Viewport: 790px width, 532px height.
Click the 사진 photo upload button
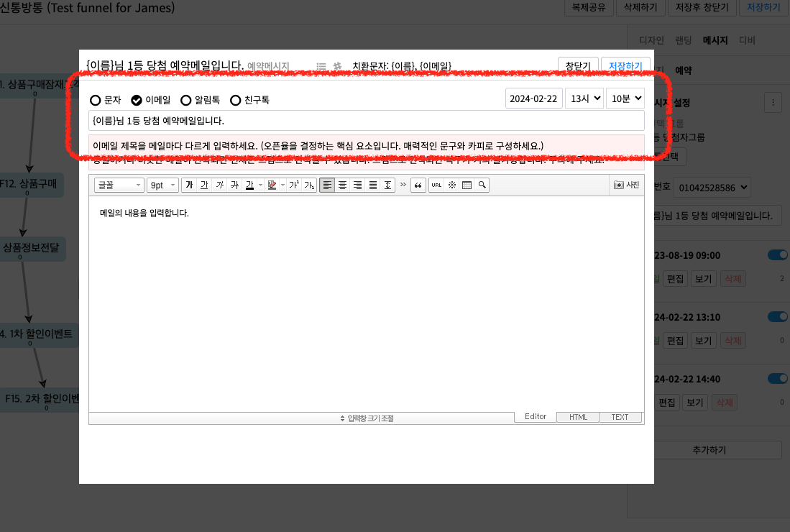[x=626, y=185]
